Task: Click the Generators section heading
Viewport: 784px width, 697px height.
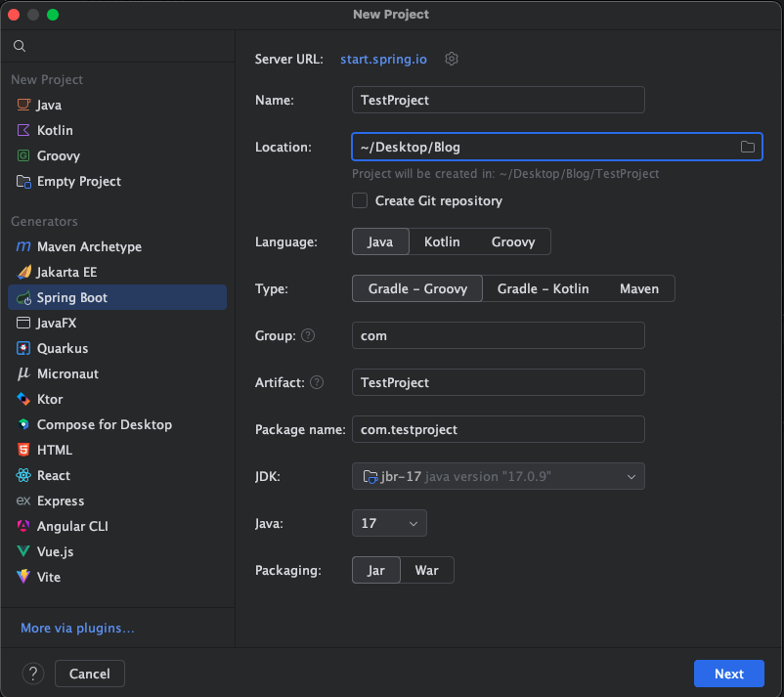Action: point(45,222)
